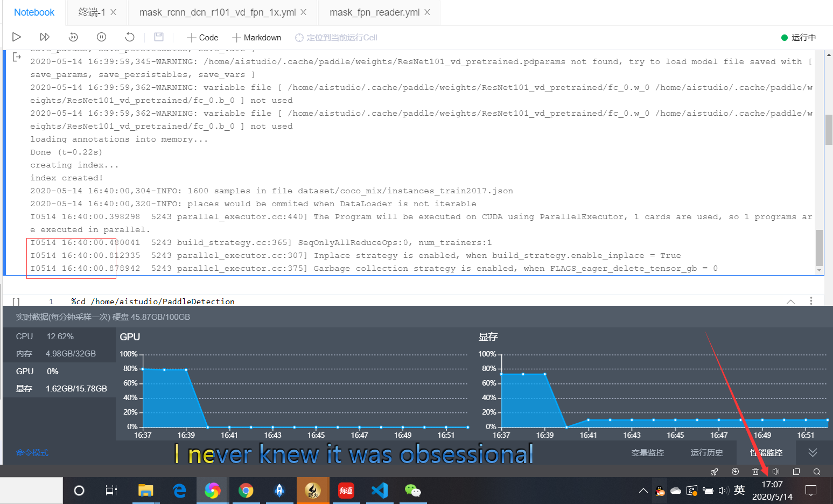Run all cells with double-arrow icon
This screenshot has height=504, width=833.
click(x=45, y=37)
